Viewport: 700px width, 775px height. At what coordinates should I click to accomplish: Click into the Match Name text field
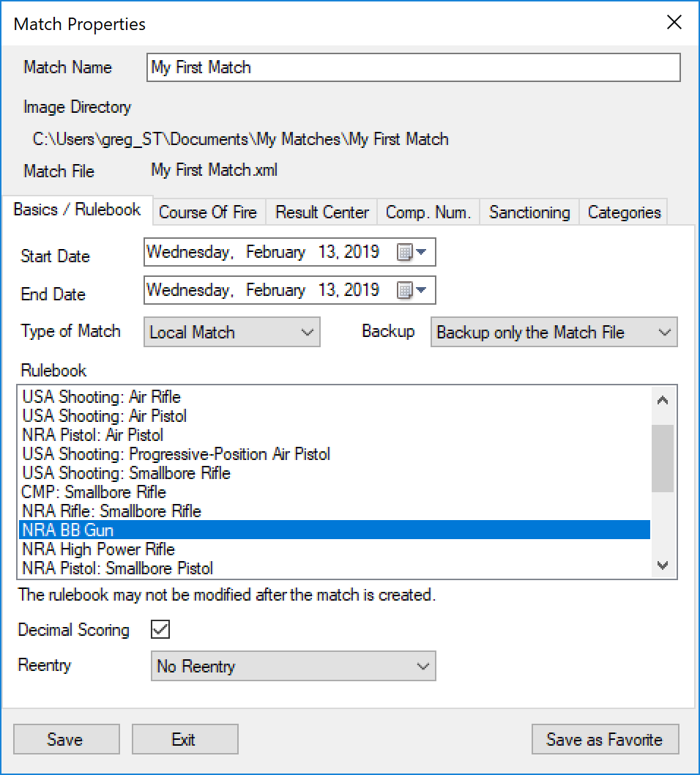tap(413, 67)
